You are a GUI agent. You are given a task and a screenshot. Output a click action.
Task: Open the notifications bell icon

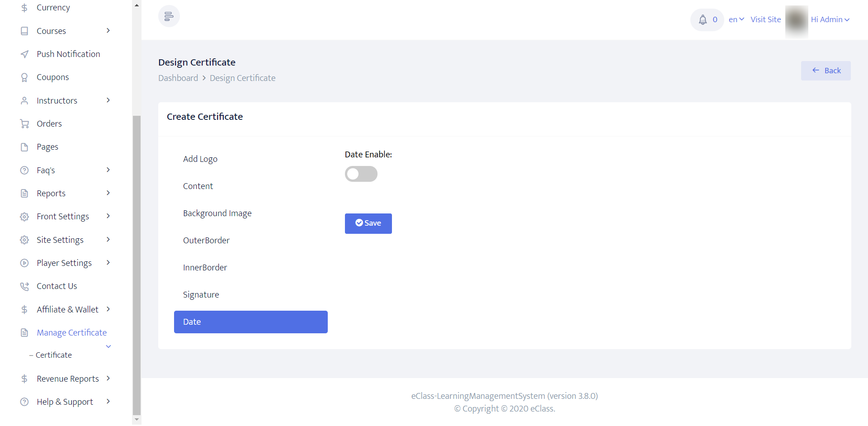click(703, 19)
